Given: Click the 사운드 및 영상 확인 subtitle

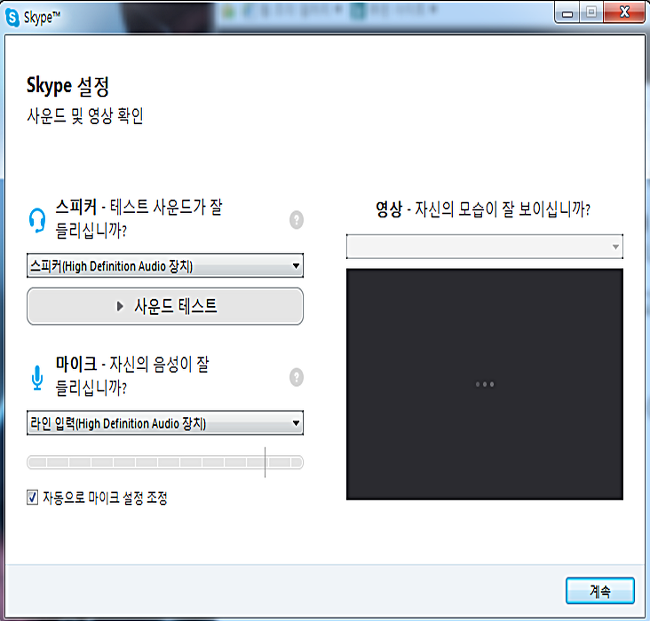Looking at the screenshot, I should pos(85,116).
